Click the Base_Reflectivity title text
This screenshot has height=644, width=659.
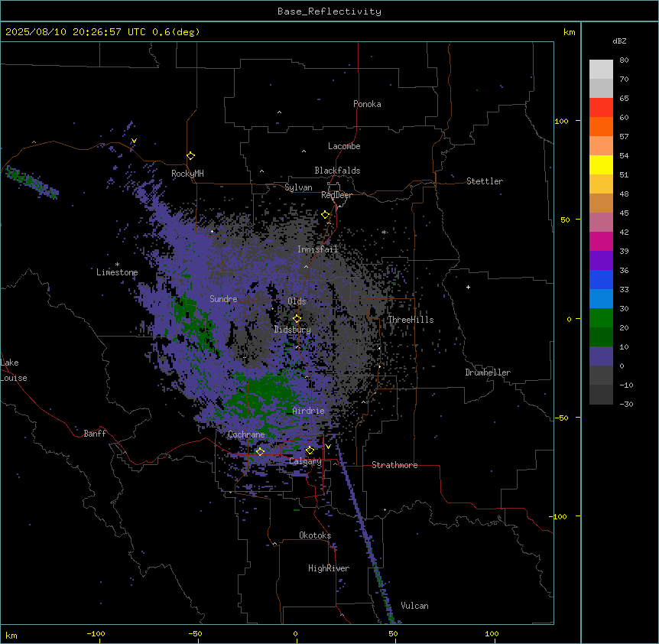(x=329, y=11)
